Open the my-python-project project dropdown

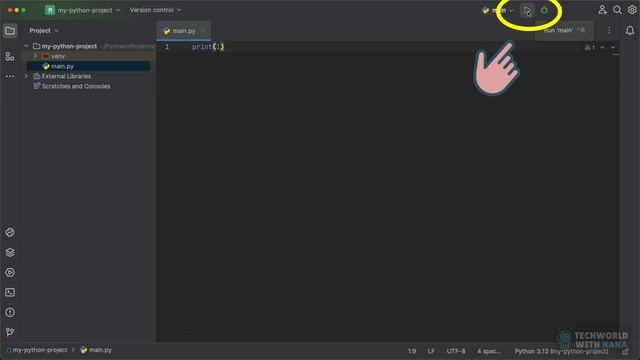click(83, 10)
